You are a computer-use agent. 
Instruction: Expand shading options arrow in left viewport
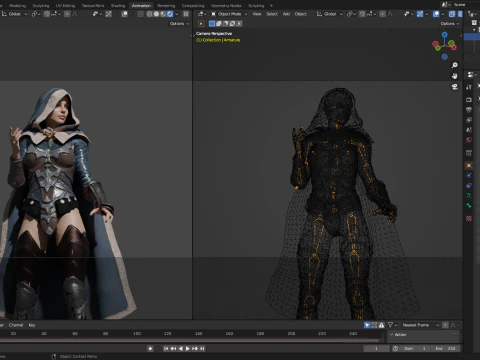pos(177,14)
